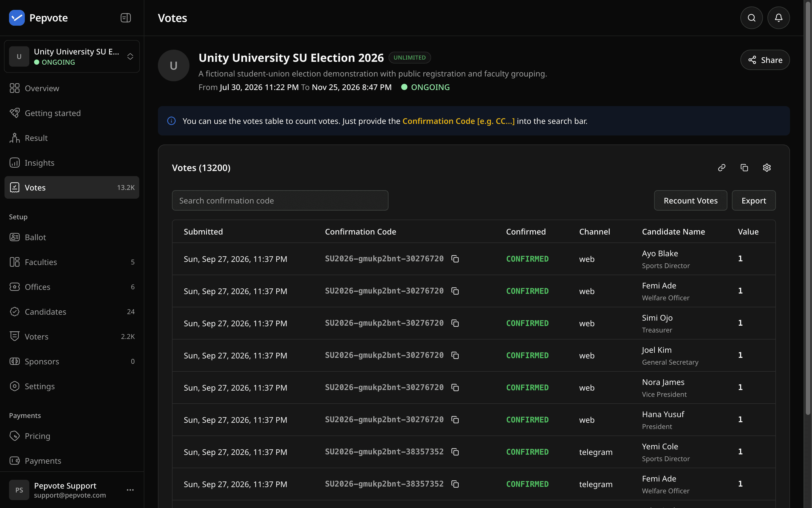
Task: Click candidate name Ayo Blake
Action: pos(660,253)
